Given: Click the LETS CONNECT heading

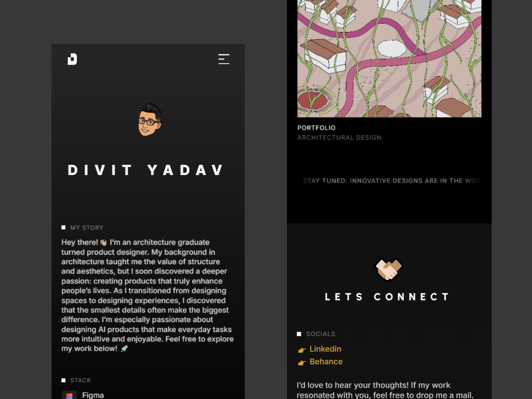Looking at the screenshot, I should tap(387, 297).
